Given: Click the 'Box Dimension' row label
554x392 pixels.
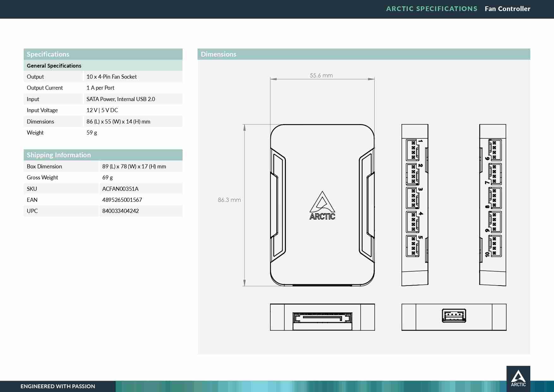Looking at the screenshot, I should (x=44, y=166).
